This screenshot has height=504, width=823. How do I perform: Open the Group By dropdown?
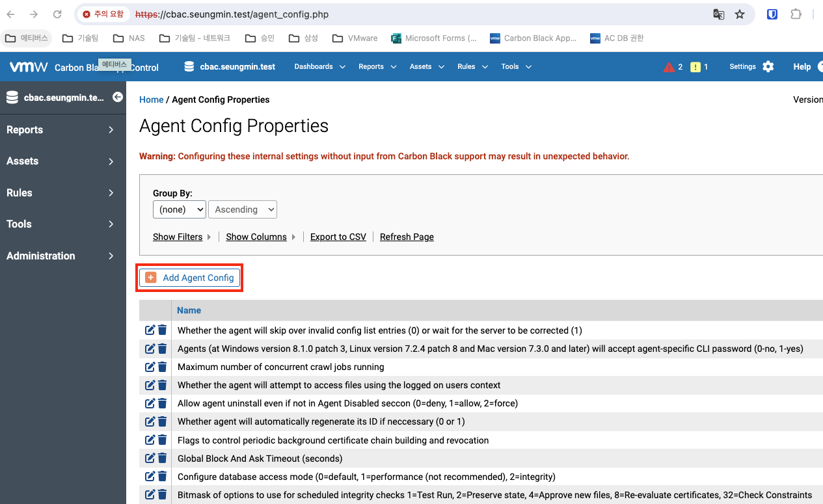click(x=180, y=209)
